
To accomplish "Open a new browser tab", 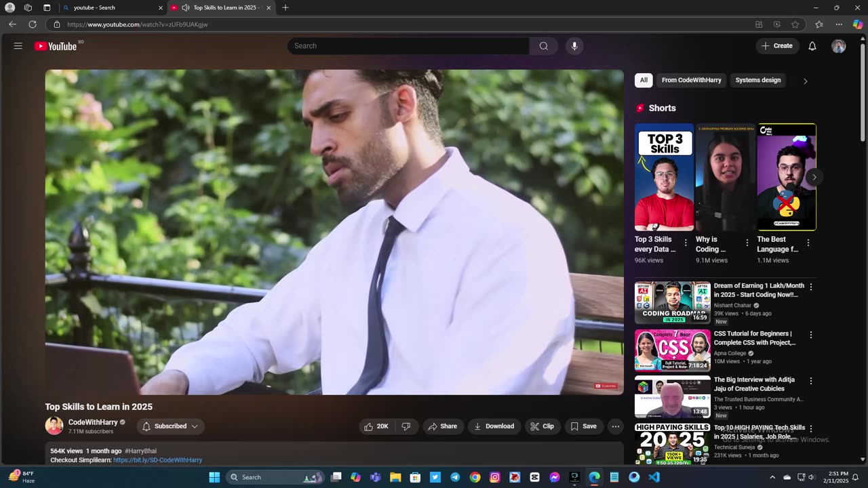I will (285, 7).
